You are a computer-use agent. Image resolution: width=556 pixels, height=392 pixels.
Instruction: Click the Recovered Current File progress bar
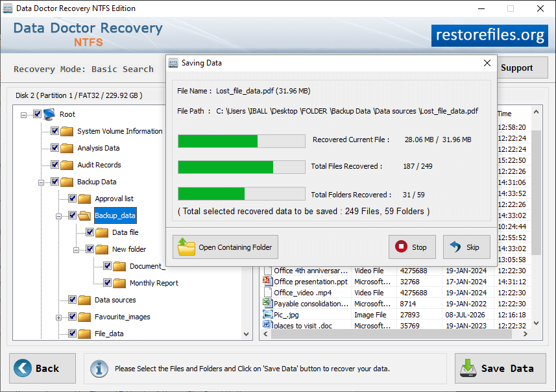(x=241, y=141)
